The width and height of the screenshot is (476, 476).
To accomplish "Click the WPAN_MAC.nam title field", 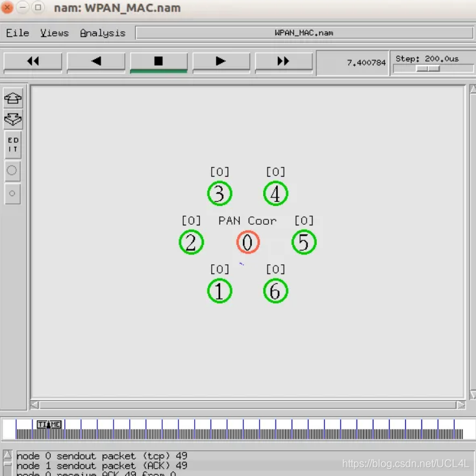I will point(304,32).
